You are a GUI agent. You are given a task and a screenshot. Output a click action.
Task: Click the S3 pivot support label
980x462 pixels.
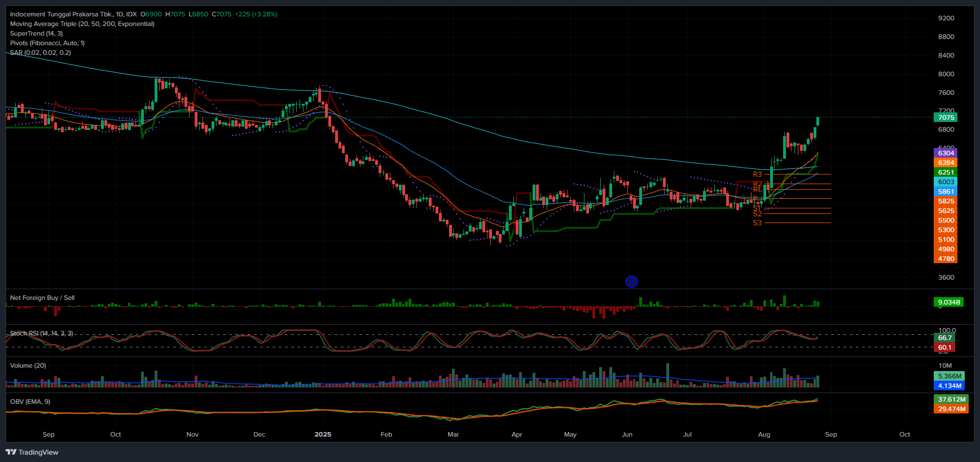757,223
